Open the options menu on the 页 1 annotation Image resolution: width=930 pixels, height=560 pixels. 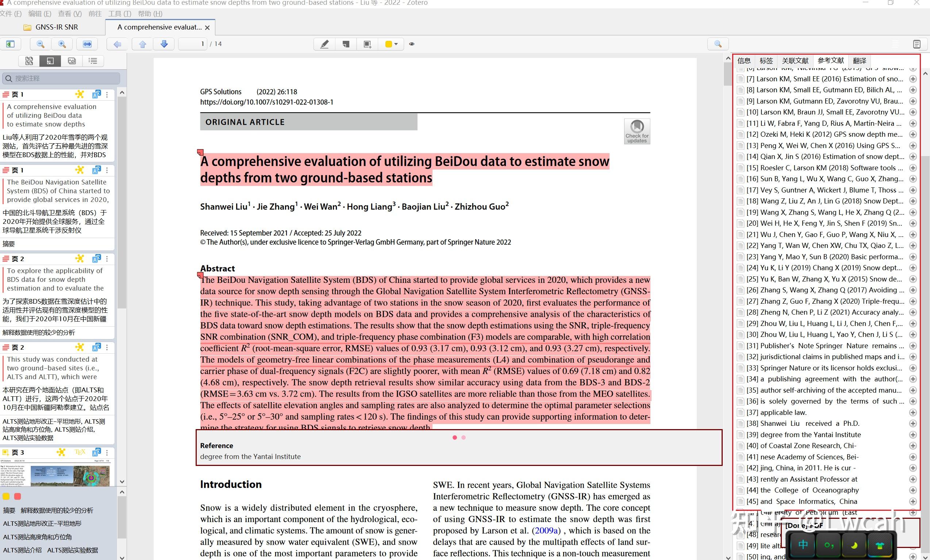coord(107,94)
